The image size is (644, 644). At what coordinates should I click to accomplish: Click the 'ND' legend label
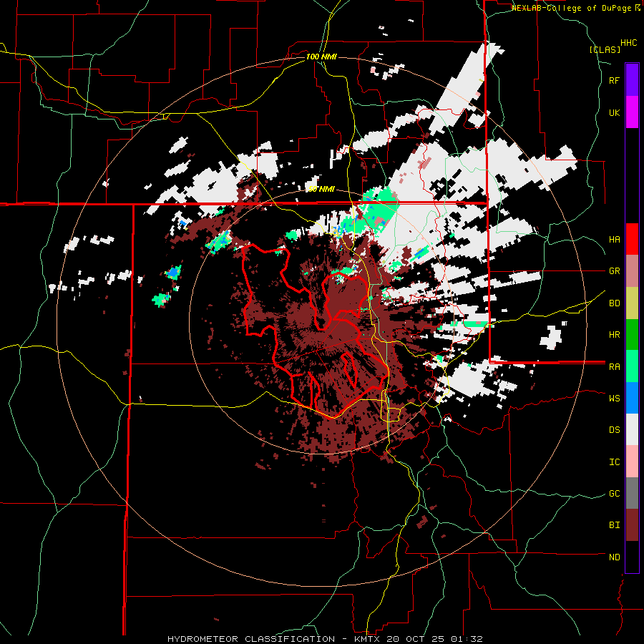pyautogui.click(x=614, y=557)
